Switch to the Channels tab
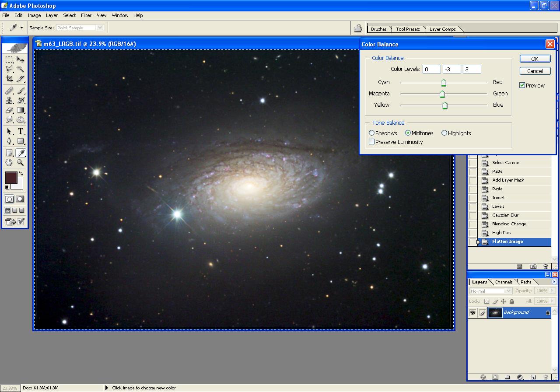The image size is (560, 392). pyautogui.click(x=503, y=282)
